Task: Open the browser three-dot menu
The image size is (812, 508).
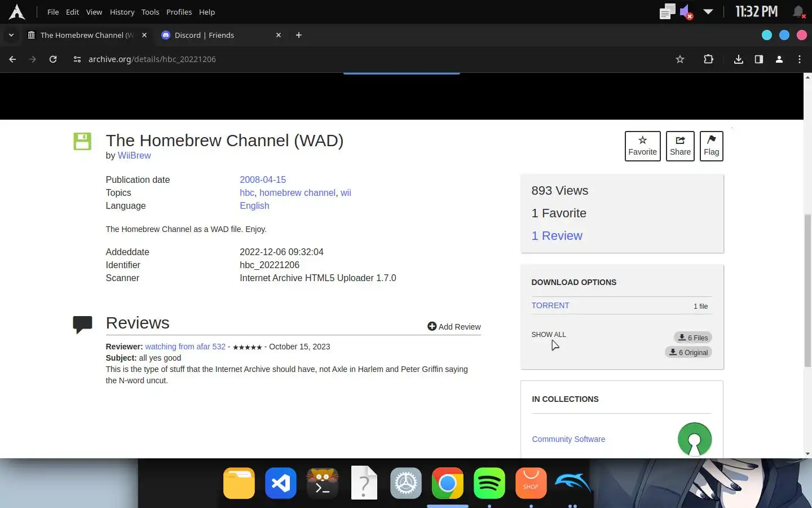Action: pos(800,59)
